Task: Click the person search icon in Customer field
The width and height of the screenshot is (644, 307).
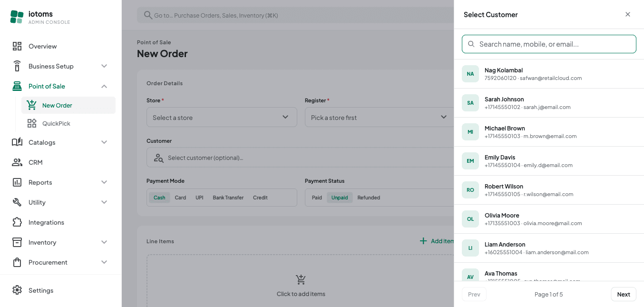Action: (158, 158)
